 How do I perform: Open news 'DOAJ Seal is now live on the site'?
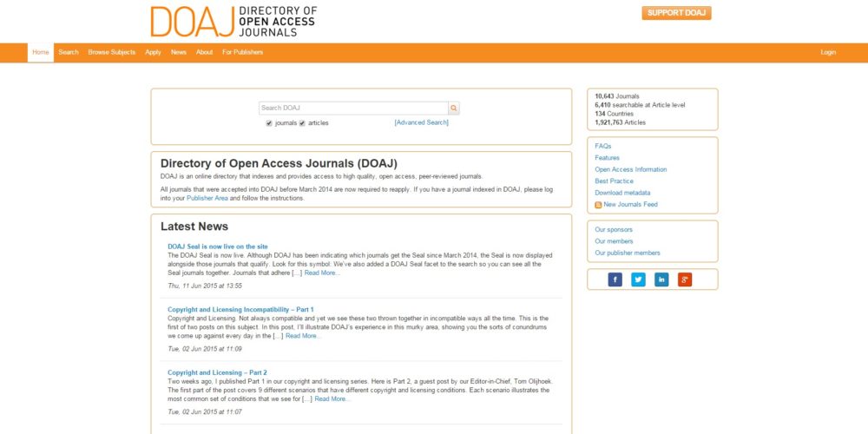pos(218,247)
